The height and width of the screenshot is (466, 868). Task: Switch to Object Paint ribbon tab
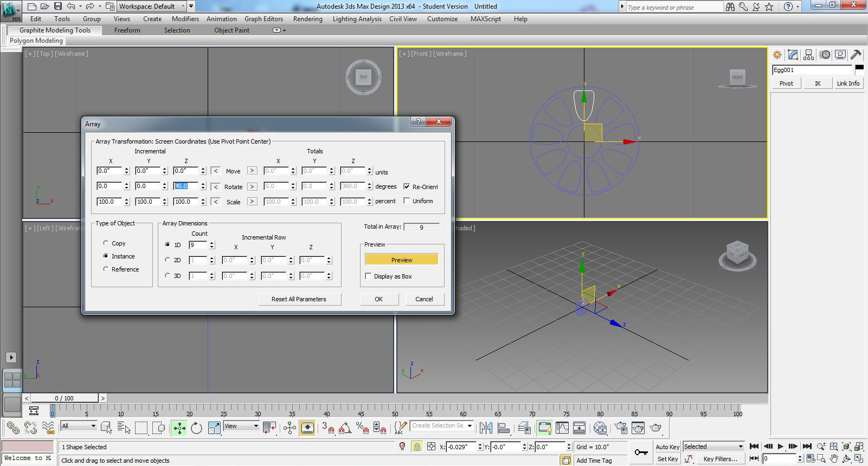pyautogui.click(x=232, y=30)
